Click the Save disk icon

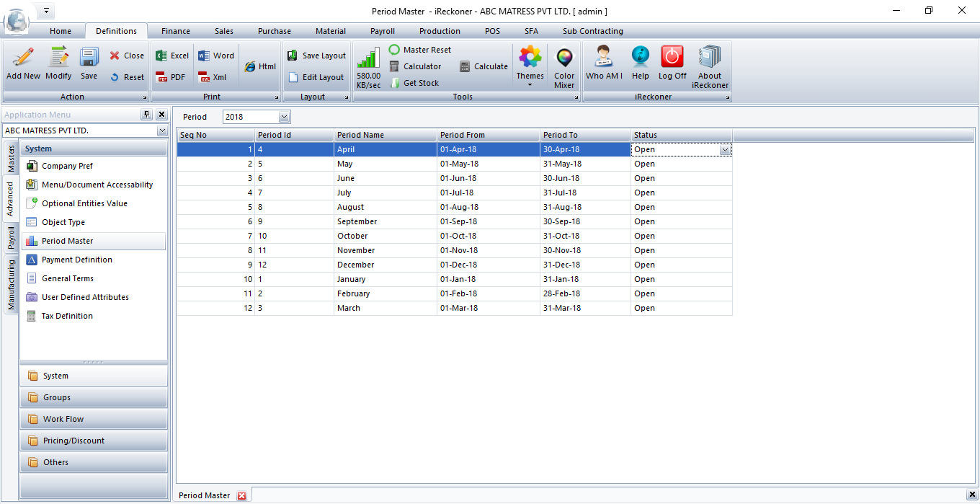tap(89, 63)
